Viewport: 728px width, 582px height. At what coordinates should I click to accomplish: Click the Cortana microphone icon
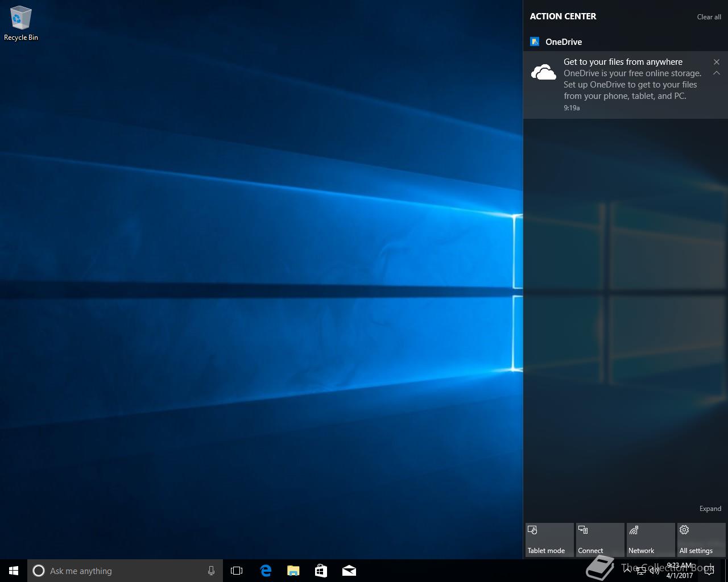211,571
